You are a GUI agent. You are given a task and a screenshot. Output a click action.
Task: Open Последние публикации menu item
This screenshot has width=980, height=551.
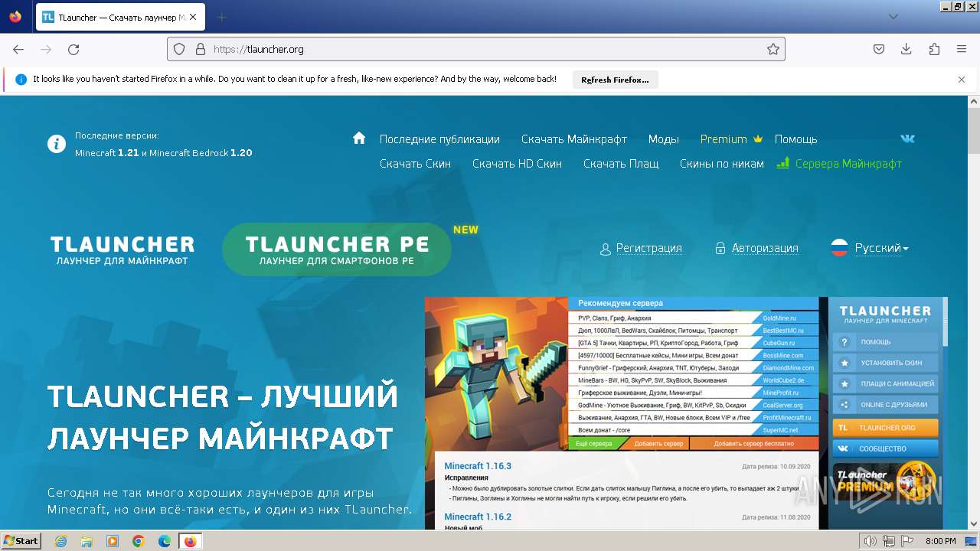[x=439, y=139]
